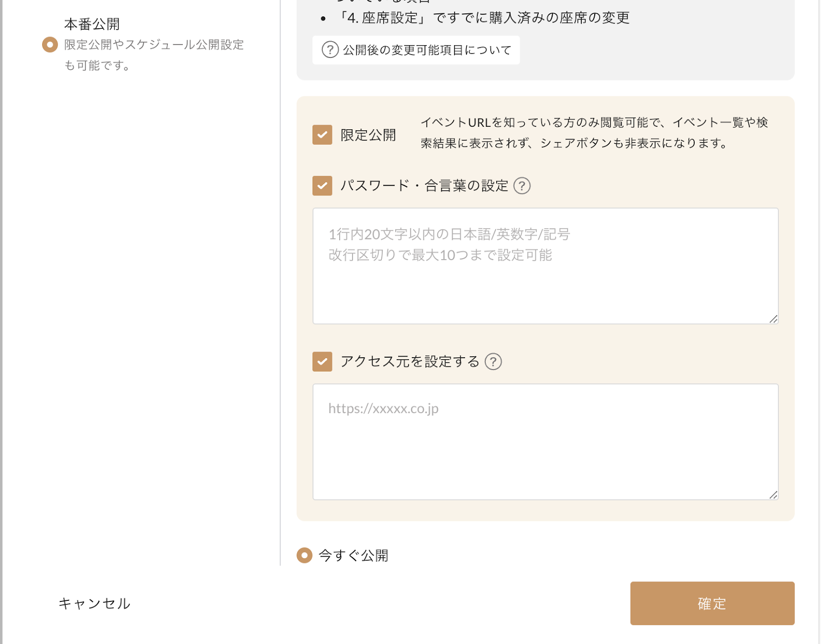Confirm settings with the 確定 button
Image resolution: width=821 pixels, height=644 pixels.
[712, 604]
